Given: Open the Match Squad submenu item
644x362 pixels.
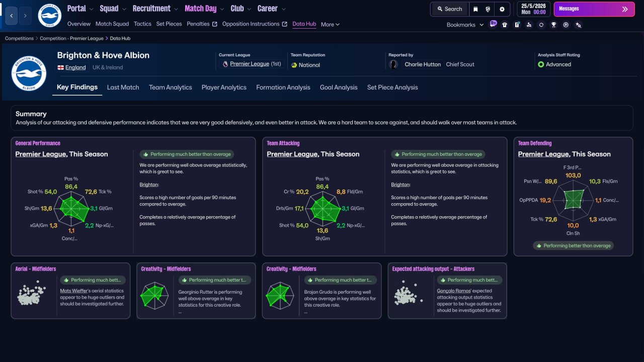Looking at the screenshot, I should pyautogui.click(x=112, y=24).
